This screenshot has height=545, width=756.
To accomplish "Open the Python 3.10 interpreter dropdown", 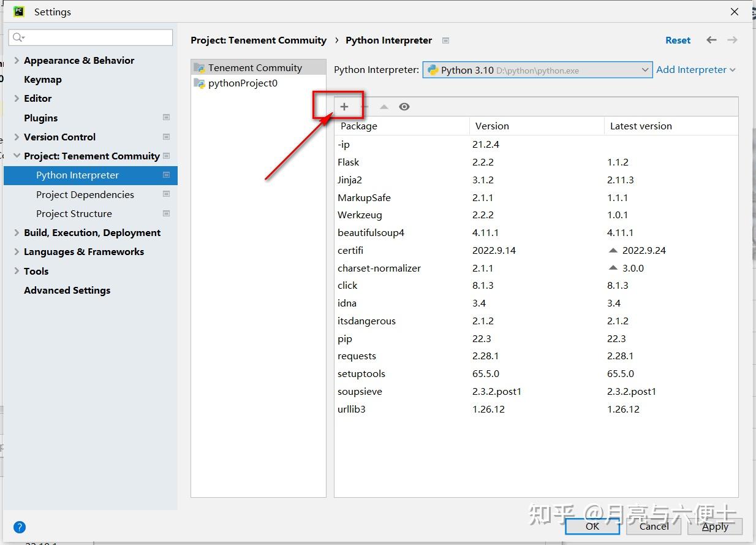I will click(x=644, y=69).
